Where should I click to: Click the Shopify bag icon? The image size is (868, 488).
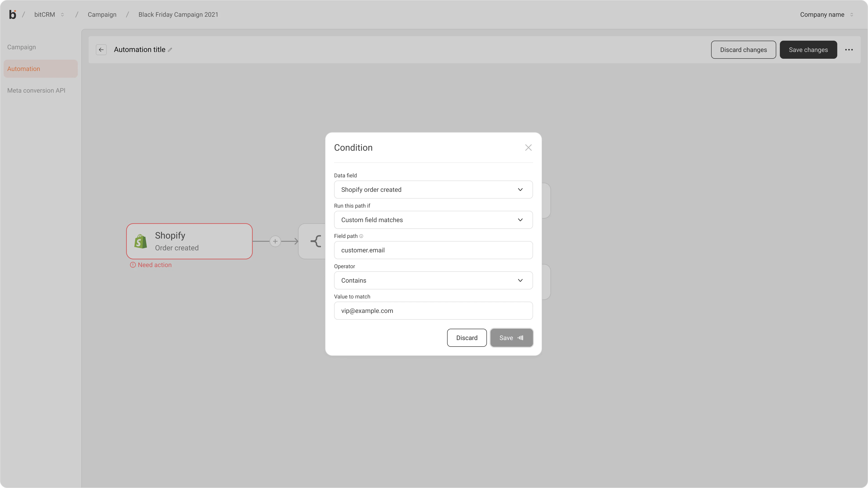click(x=141, y=241)
